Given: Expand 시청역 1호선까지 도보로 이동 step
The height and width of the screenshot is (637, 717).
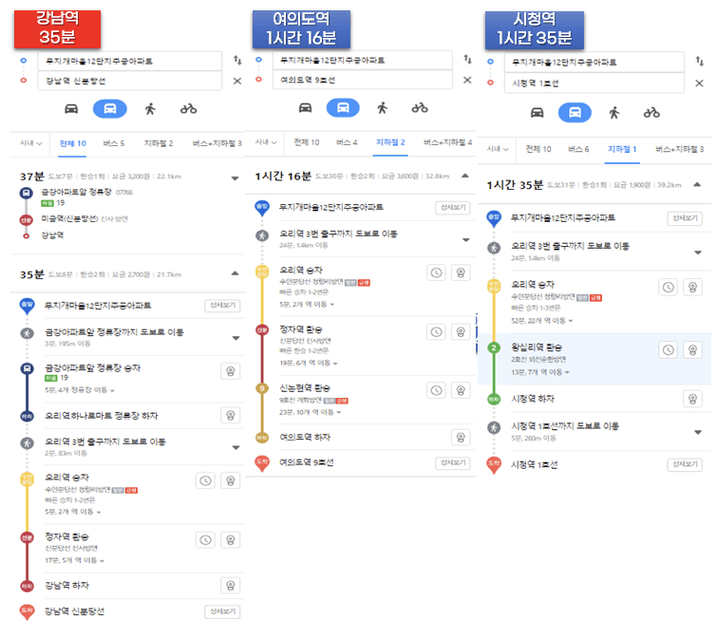Looking at the screenshot, I should tap(698, 432).
